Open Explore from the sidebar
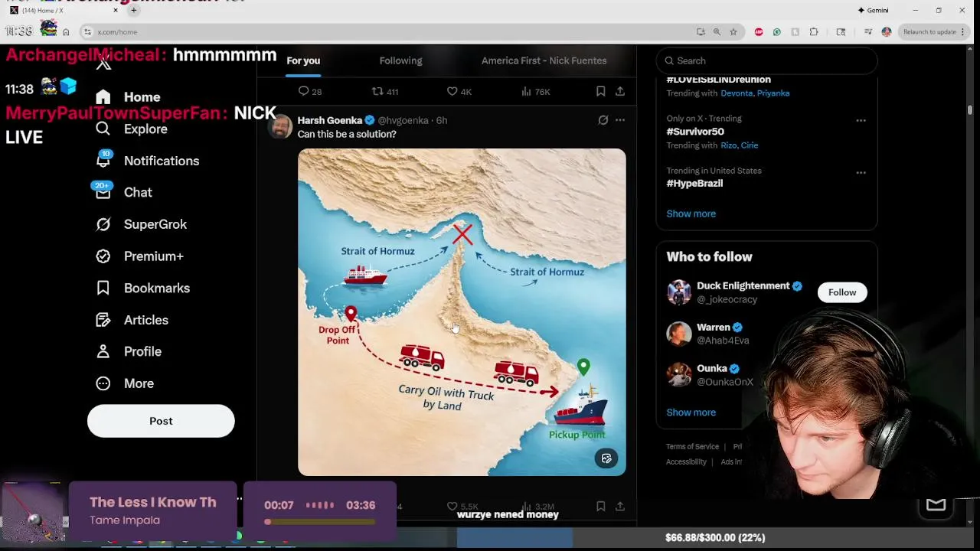 pos(131,129)
